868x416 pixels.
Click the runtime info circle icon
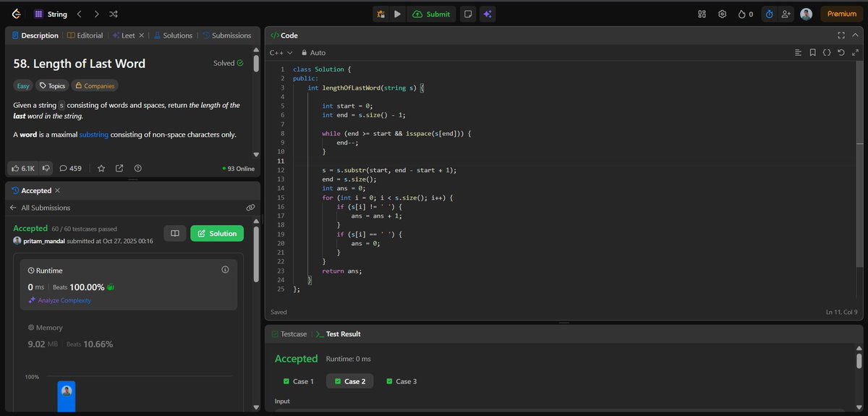(225, 269)
